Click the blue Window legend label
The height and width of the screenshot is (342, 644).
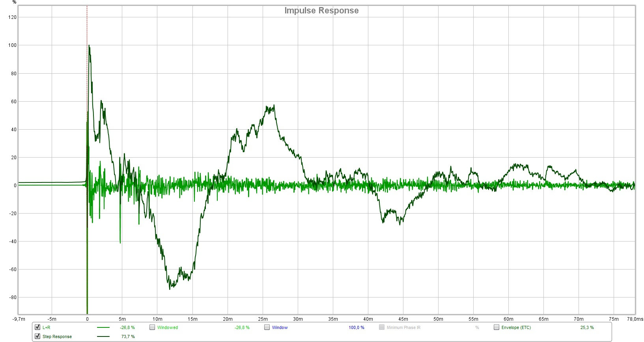(280, 327)
